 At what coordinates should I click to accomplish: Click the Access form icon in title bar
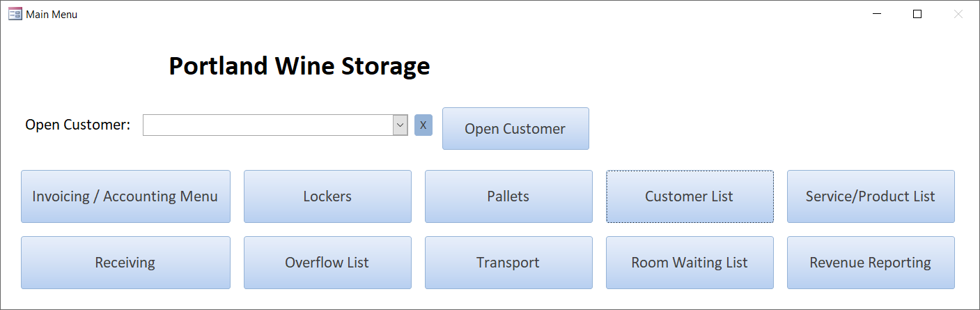tap(15, 14)
